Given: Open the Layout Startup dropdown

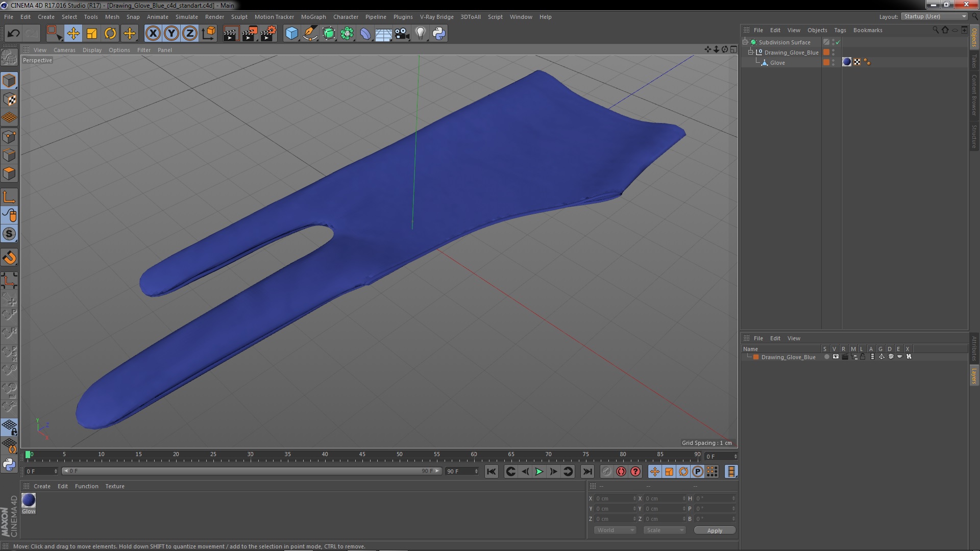Looking at the screenshot, I should [x=934, y=16].
